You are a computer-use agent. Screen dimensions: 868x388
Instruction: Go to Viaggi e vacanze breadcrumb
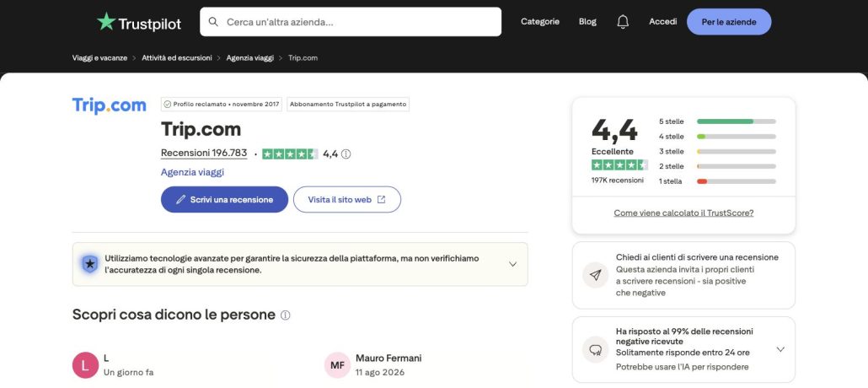(99, 57)
